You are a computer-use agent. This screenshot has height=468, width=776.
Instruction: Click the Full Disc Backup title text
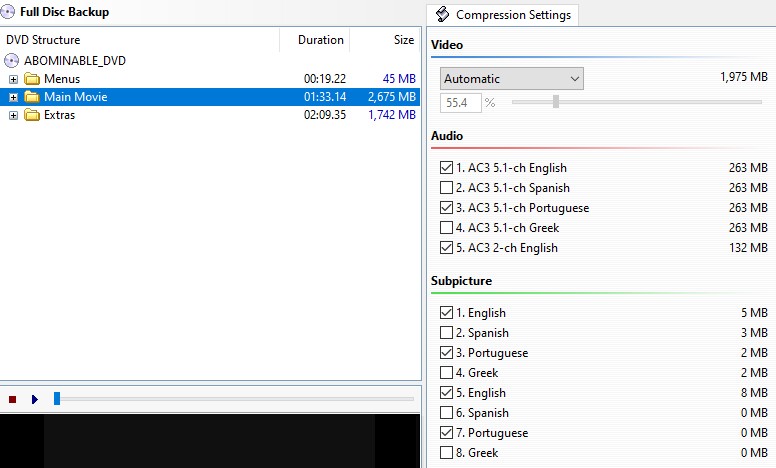[64, 12]
